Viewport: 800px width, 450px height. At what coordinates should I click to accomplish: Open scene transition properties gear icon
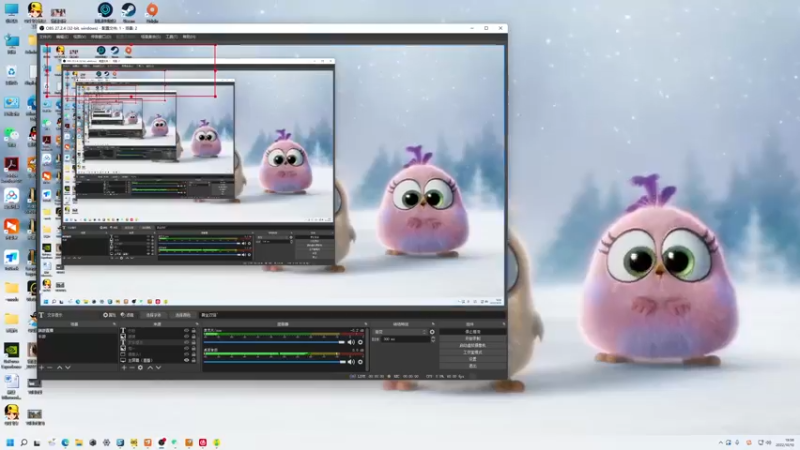point(432,332)
